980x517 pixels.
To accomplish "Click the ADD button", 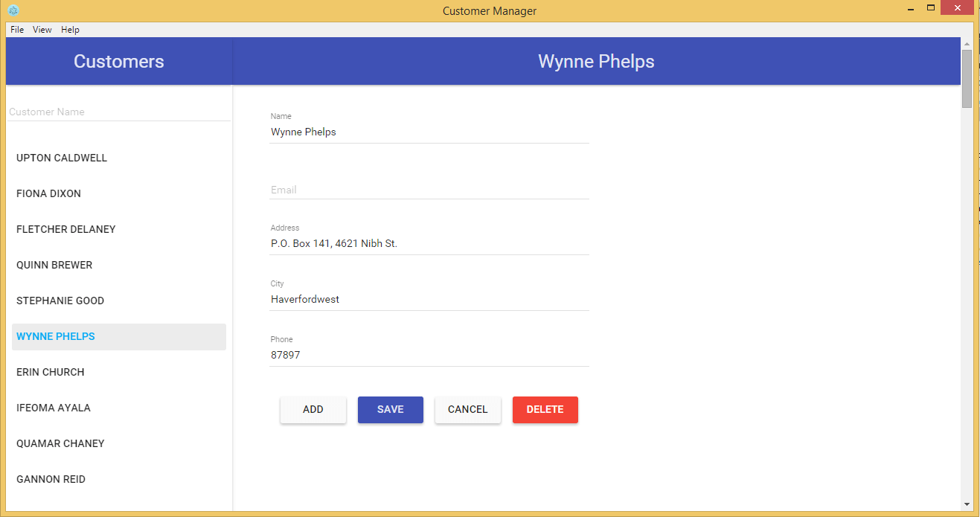I will click(313, 410).
